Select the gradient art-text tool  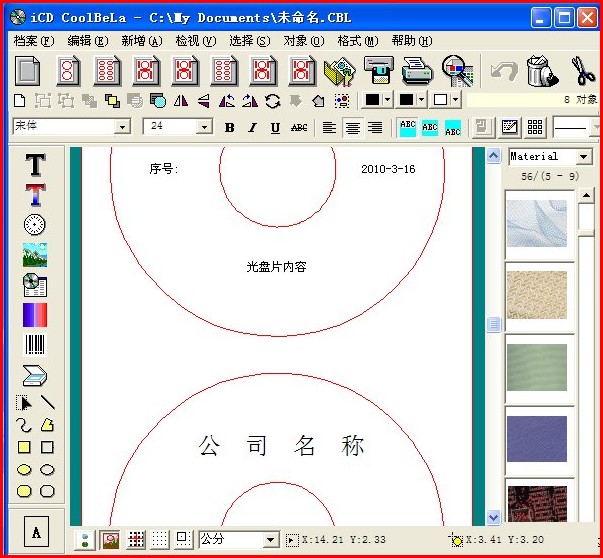point(35,194)
